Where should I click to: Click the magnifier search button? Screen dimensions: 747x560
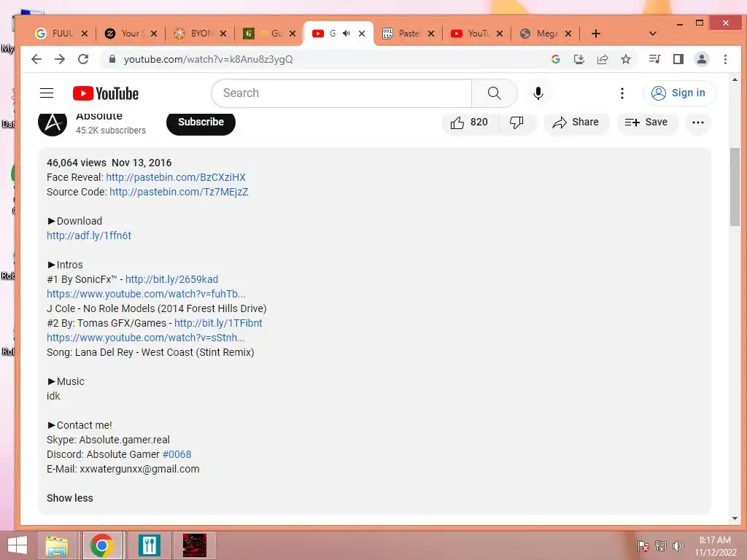click(494, 93)
